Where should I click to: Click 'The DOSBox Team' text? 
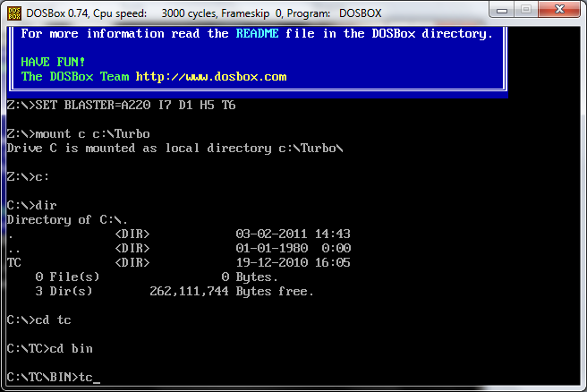tap(75, 77)
